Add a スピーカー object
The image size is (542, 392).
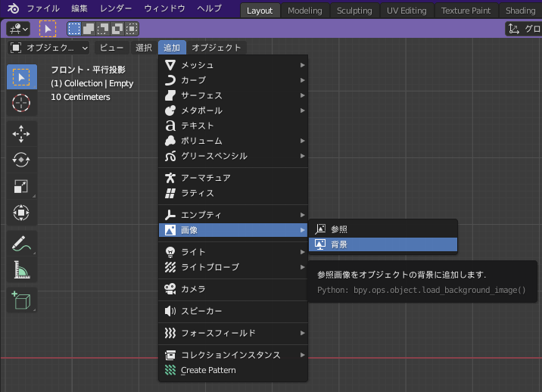pos(233,311)
